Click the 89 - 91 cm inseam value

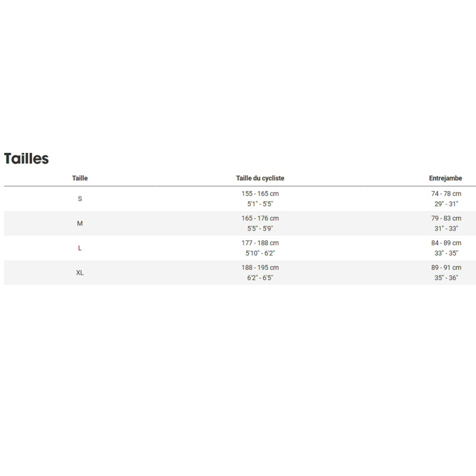[446, 268]
